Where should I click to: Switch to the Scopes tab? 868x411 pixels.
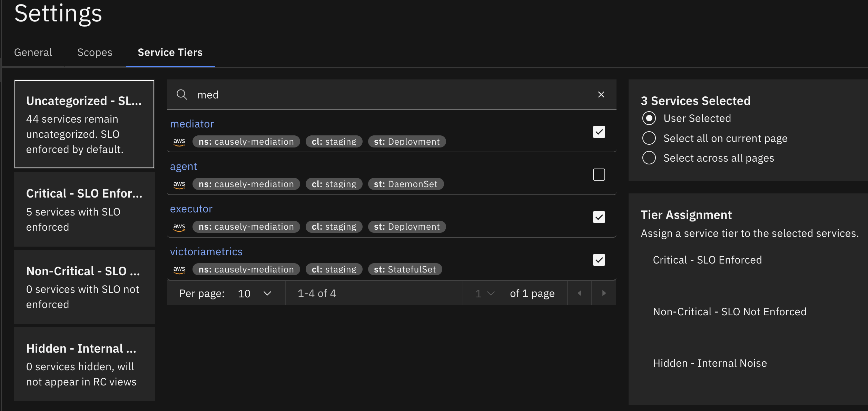coord(95,52)
